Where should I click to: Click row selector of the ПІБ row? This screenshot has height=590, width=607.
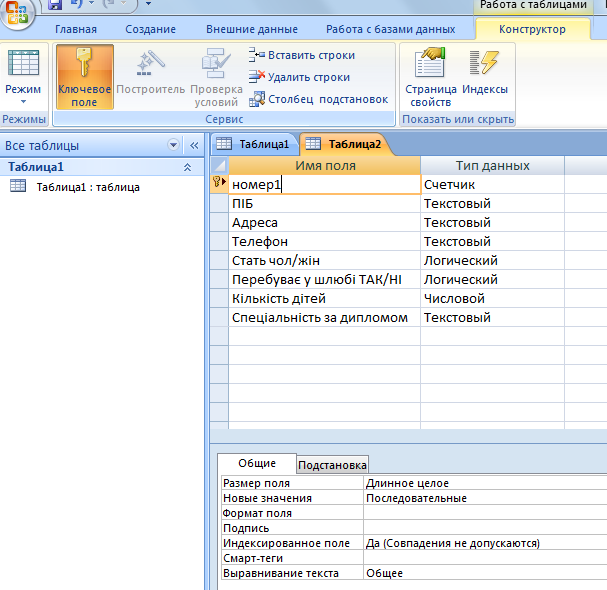click(x=219, y=203)
